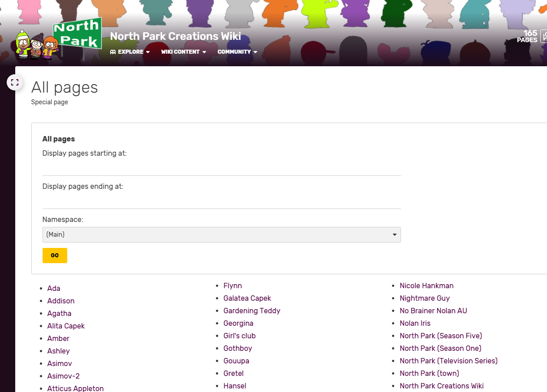Open the Atticus Appleton page link

pyautogui.click(x=75, y=388)
